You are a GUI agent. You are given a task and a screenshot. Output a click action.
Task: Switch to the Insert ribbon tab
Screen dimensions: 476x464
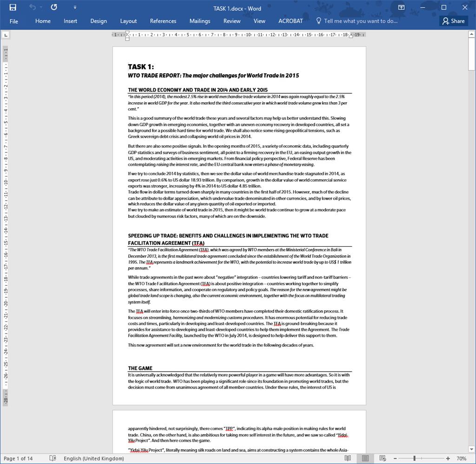click(70, 21)
